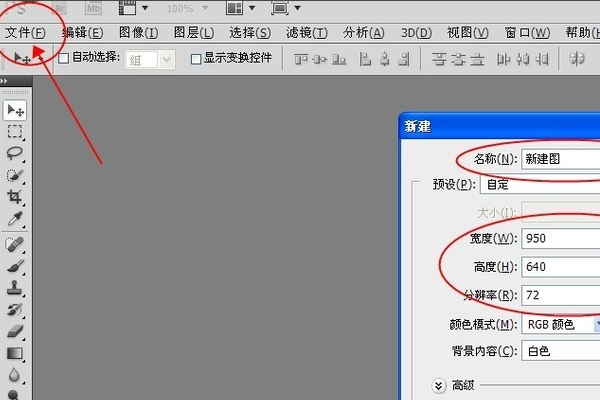600x400 pixels.
Task: Select the Rectangular Marquee tool
Action: 15,131
